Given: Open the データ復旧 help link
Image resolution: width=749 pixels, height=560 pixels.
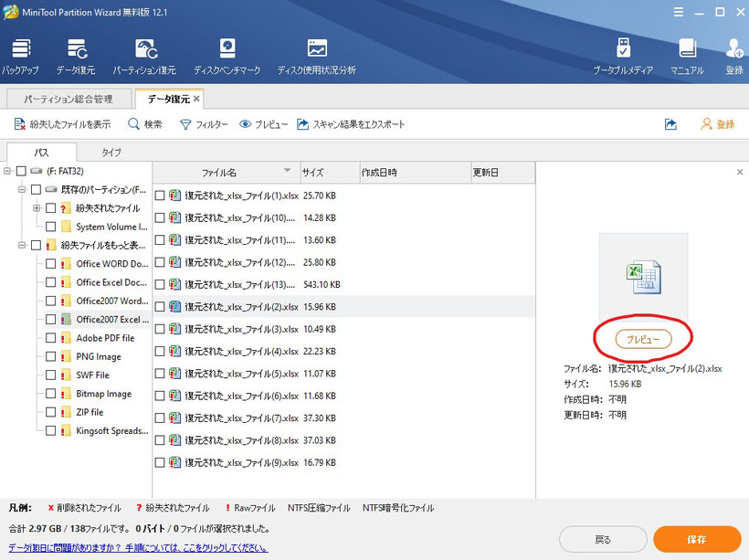Looking at the screenshot, I should (x=138, y=547).
